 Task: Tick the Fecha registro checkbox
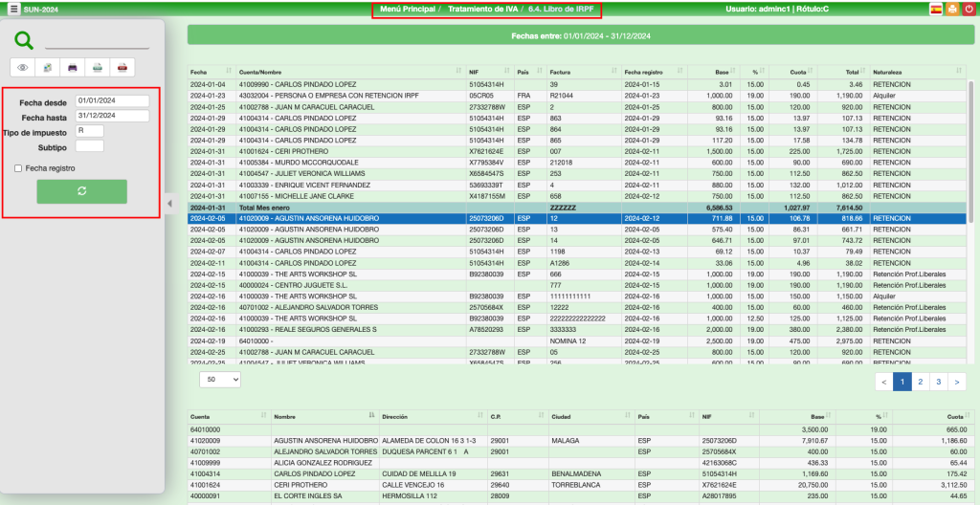tap(18, 168)
